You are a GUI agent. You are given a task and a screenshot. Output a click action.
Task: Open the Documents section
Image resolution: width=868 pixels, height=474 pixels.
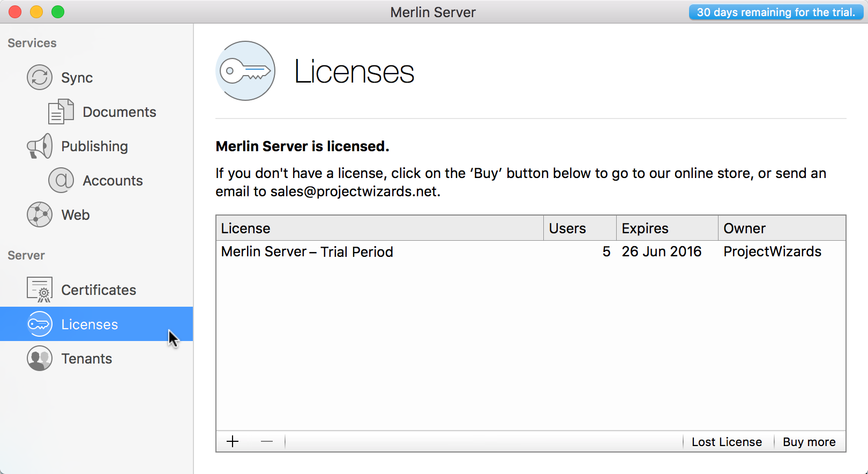pyautogui.click(x=96, y=112)
